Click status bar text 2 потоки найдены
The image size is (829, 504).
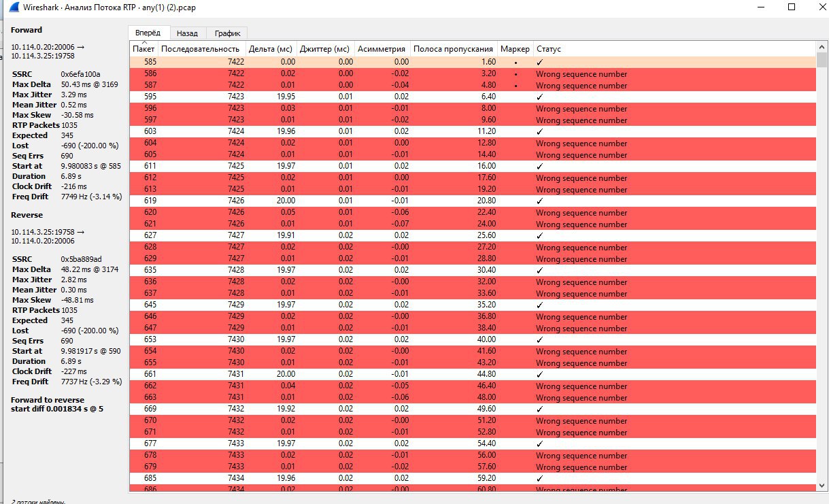(x=38, y=501)
